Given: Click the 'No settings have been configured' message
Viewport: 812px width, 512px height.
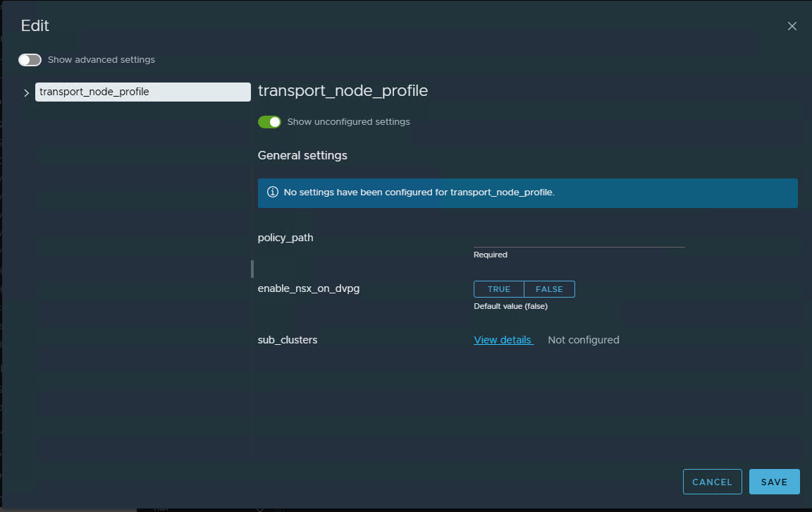Looking at the screenshot, I should (x=419, y=193).
